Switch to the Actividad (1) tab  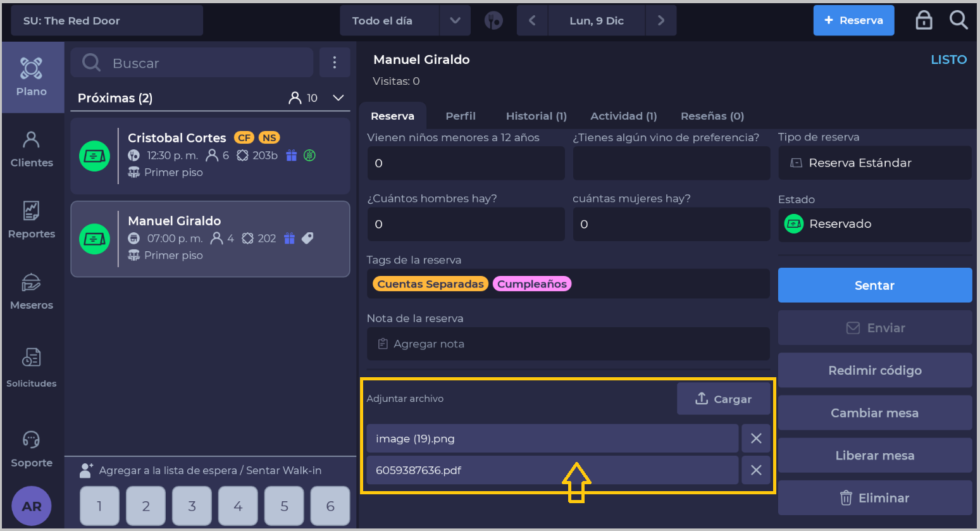(624, 116)
